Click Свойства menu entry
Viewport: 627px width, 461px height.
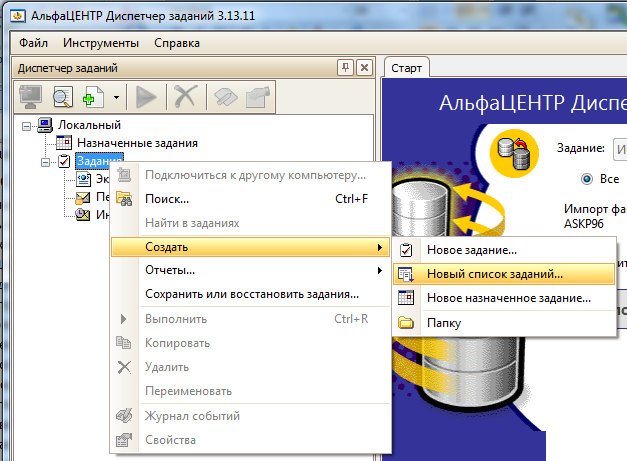pyautogui.click(x=251, y=440)
